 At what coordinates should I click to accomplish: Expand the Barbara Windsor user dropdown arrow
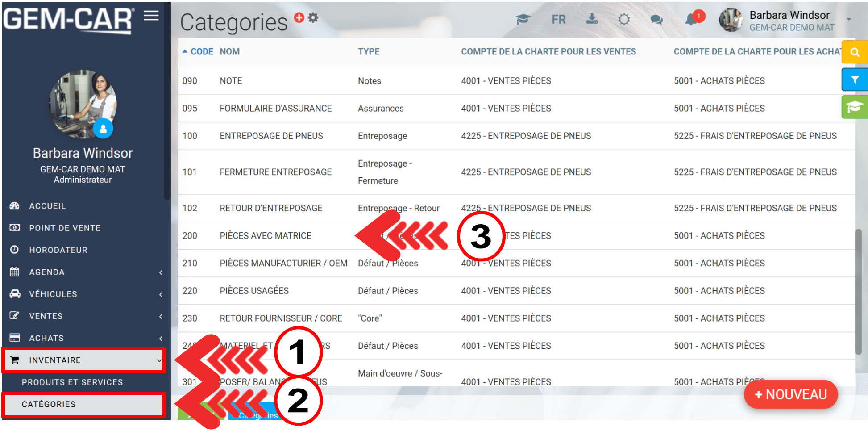849,19
